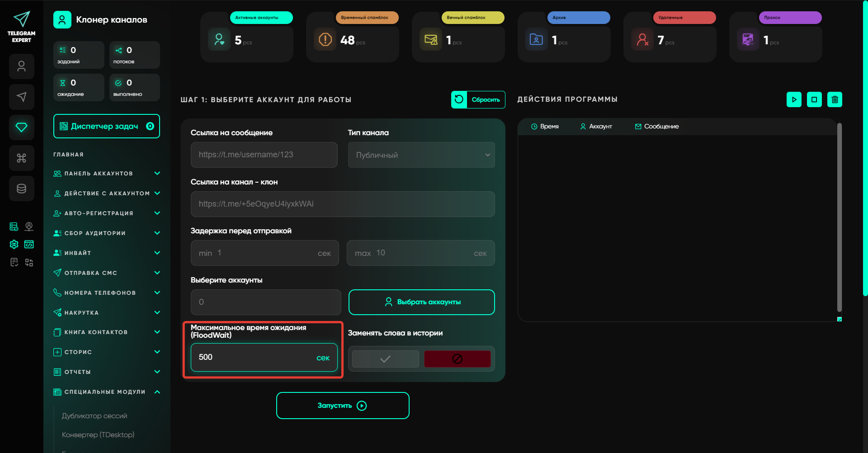The image size is (868, 453).
Task: Open the user profile sidebar icon
Action: pos(22,66)
